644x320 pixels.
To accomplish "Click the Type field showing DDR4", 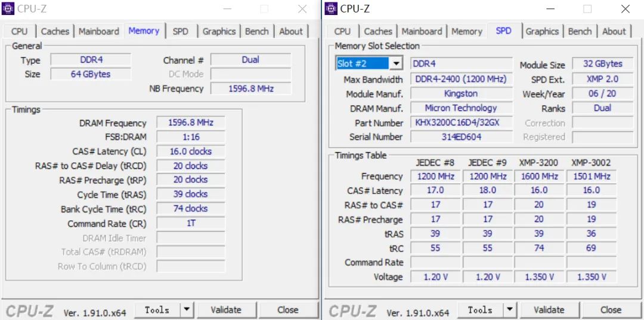I will click(x=91, y=60).
